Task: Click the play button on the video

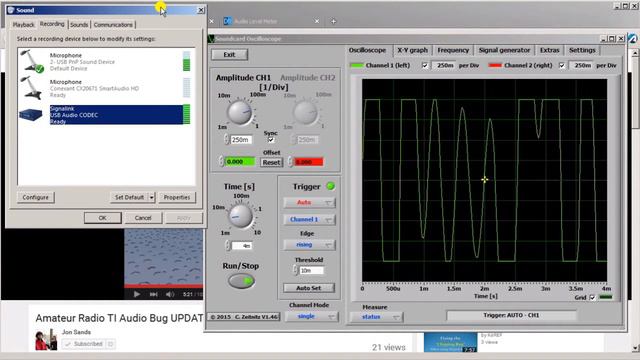Action: [137, 294]
